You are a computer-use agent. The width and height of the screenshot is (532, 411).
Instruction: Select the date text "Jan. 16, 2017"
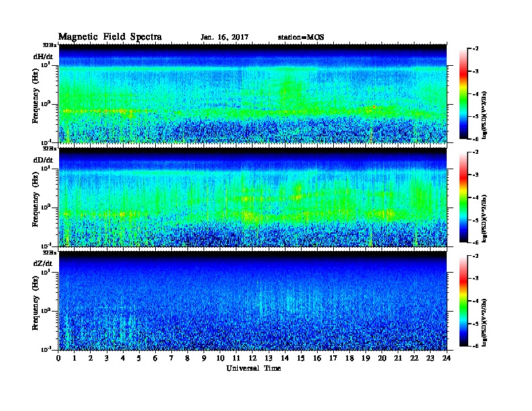tap(224, 38)
